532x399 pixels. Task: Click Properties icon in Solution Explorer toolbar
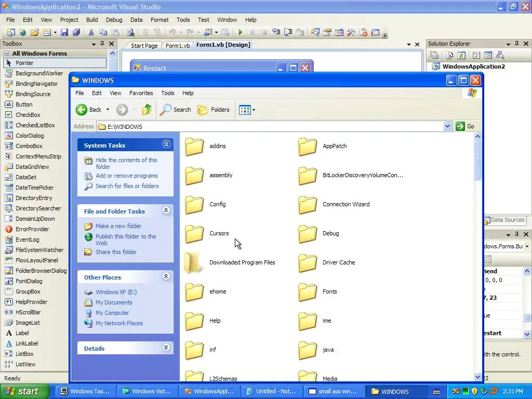tap(434, 55)
